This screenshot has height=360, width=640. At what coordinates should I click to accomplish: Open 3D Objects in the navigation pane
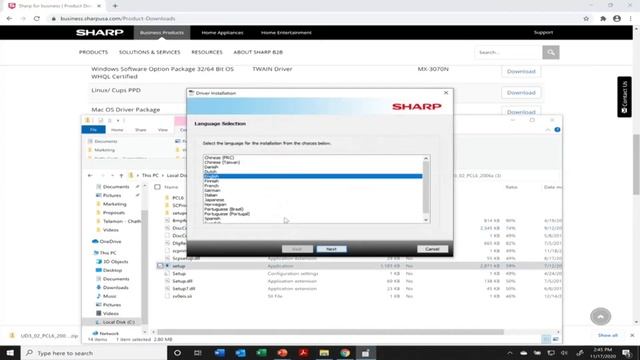coord(116,262)
